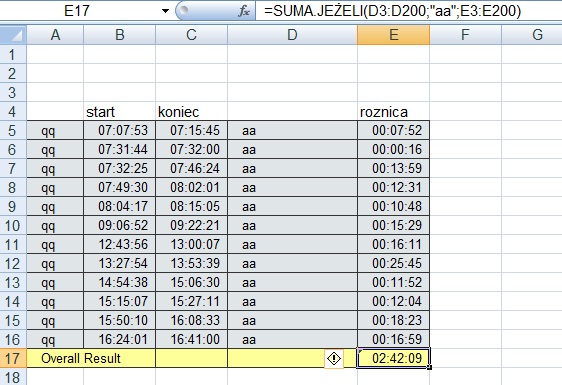
Task: Click cell with value 13:27:54
Action: pos(120,263)
